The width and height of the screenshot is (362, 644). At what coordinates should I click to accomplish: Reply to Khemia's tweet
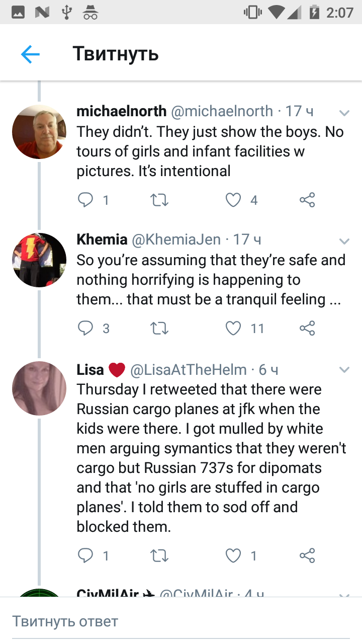85,329
